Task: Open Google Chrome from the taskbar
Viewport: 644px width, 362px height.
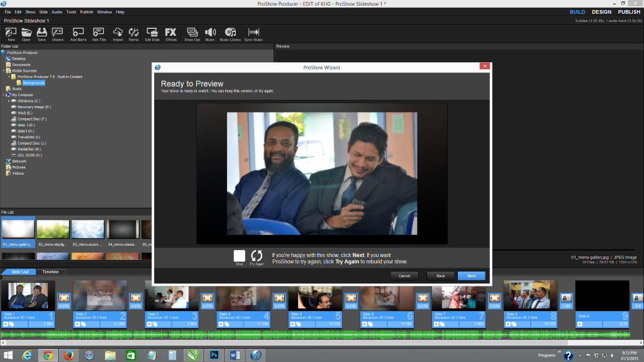Action: [48, 355]
